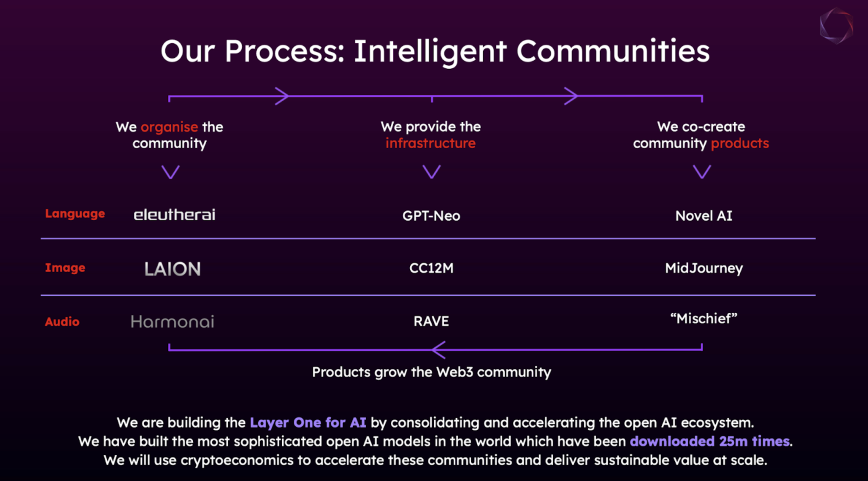Click the hexagonal logo in top-right corner
868x481 pixels.
(836, 26)
